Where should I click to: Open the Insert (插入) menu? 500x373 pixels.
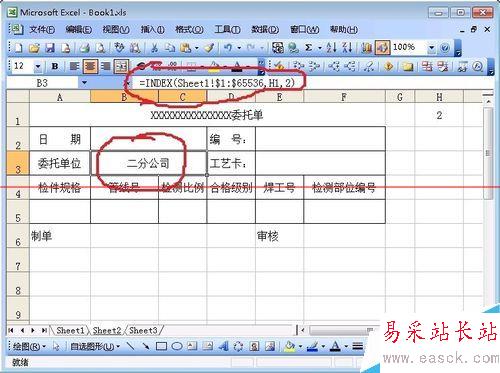tap(152, 30)
